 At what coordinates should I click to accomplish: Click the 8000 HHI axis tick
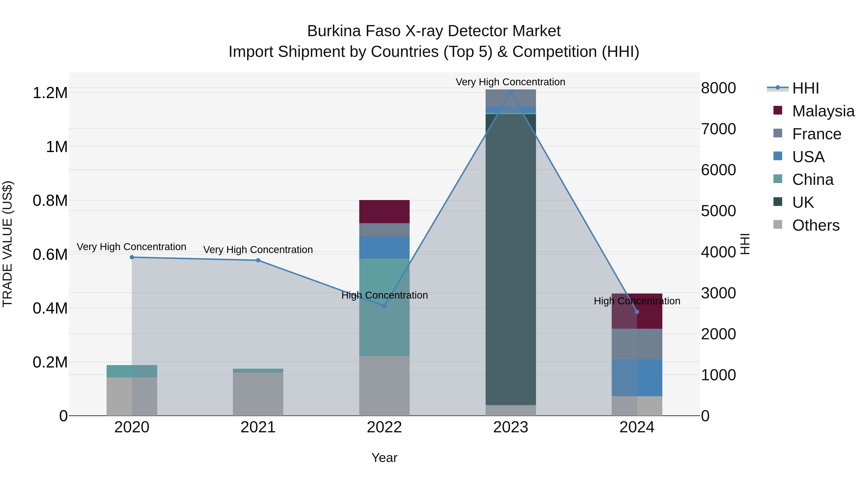pos(719,88)
